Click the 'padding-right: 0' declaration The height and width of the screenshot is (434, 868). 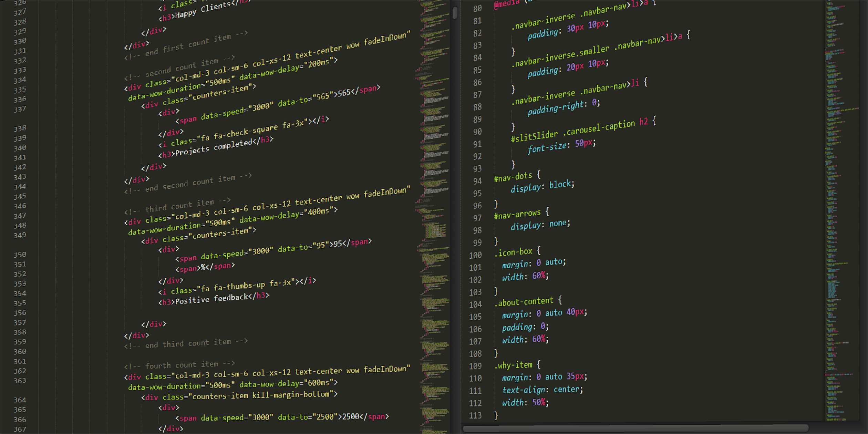point(564,107)
